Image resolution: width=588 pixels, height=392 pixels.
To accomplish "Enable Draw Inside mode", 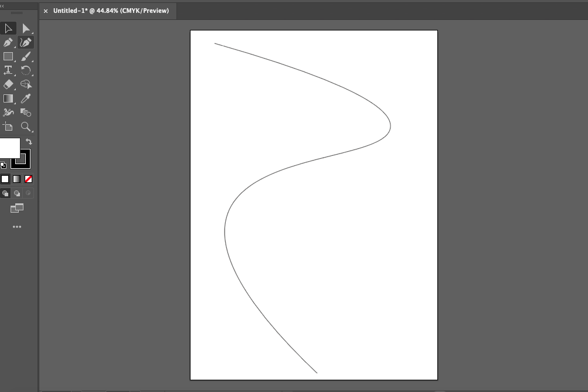I will [x=28, y=193].
